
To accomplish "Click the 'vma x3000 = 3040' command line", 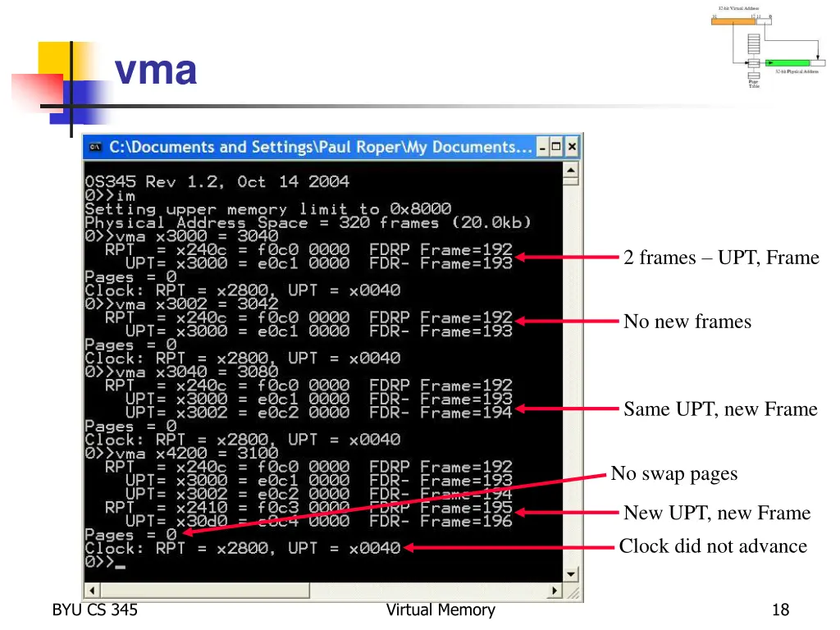I will tap(181, 236).
